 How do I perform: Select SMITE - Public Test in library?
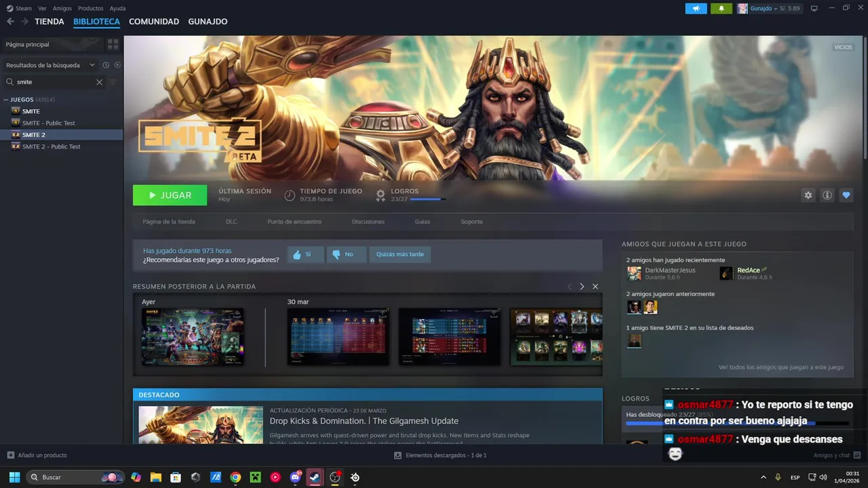pos(49,123)
